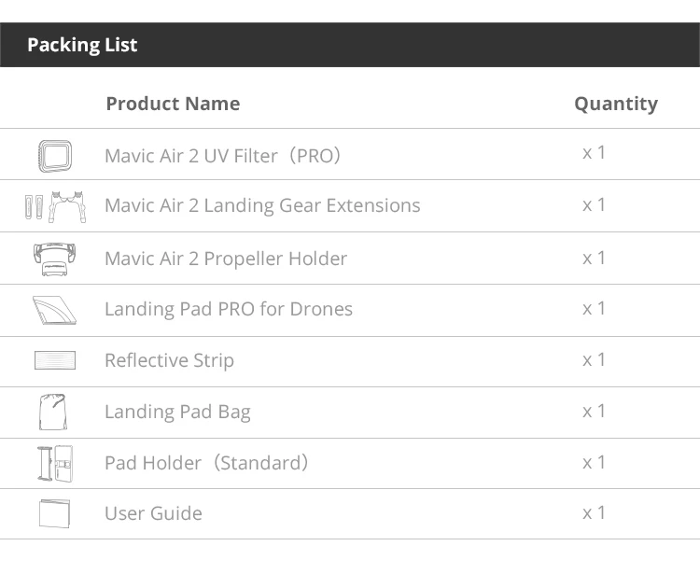Image resolution: width=700 pixels, height=588 pixels.
Task: Click the Propeller Holder icon
Action: 54,258
